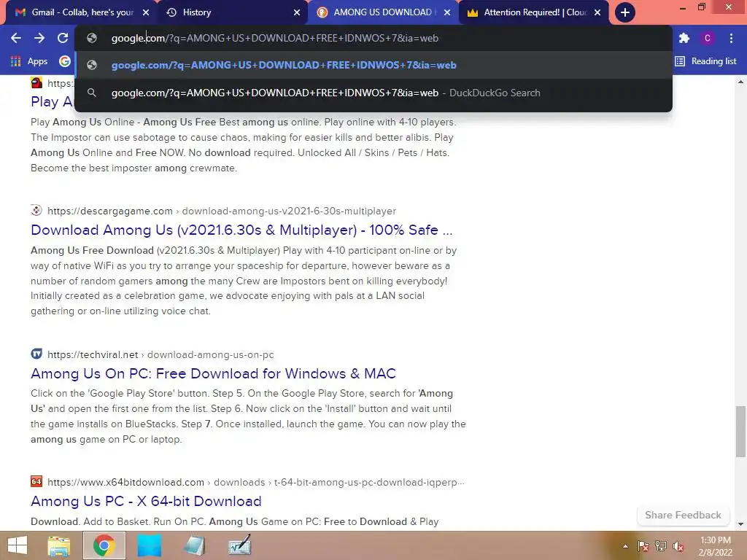This screenshot has width=747, height=560.
Task: Click snippet text 'Play Among Us Online'
Action: click(x=82, y=122)
